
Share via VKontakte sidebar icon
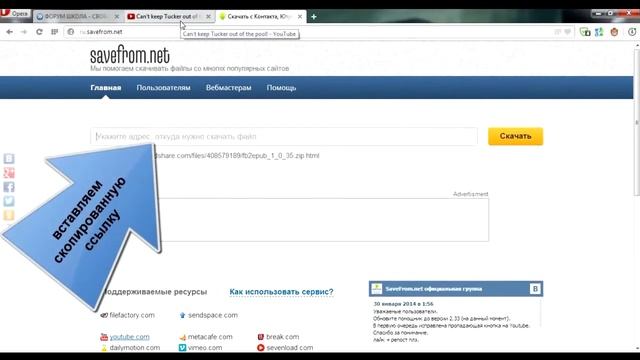9,158
